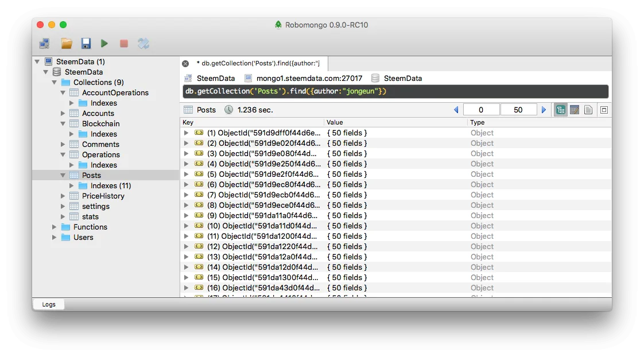Save script with the floppy disk icon
Image resolution: width=644 pixels, height=357 pixels.
pos(86,43)
